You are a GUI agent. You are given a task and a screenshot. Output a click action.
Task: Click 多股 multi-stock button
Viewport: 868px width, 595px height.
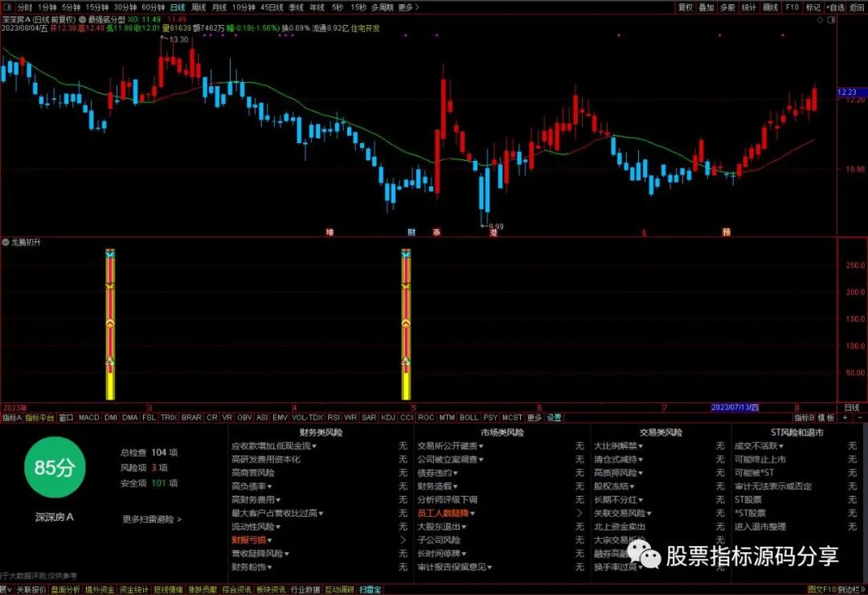pos(727,7)
